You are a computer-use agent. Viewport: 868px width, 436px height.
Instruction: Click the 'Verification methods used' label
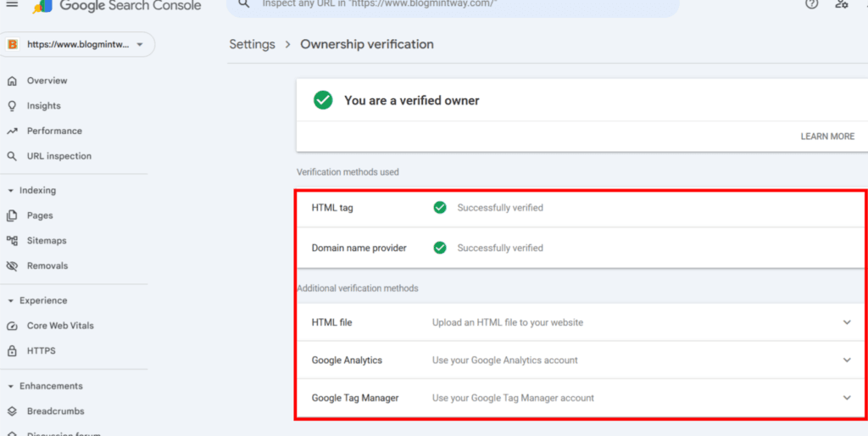(x=348, y=172)
